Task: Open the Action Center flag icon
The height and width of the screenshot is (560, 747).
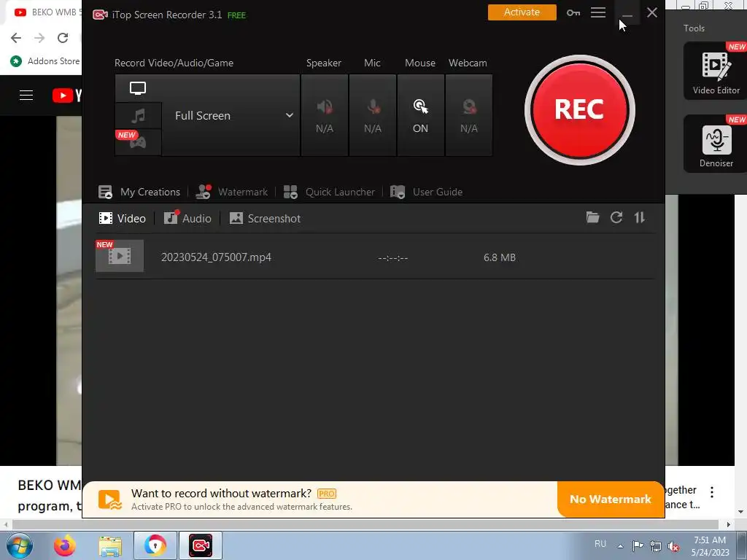Action: 638,546
